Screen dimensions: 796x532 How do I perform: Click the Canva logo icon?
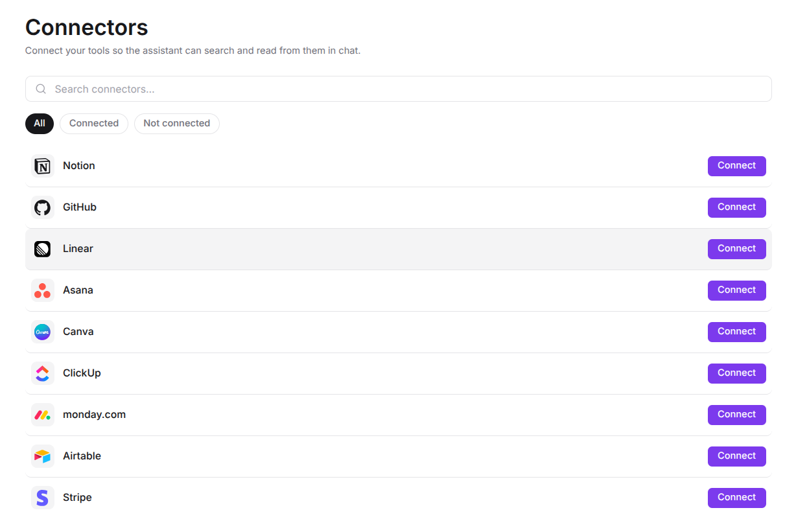43,332
